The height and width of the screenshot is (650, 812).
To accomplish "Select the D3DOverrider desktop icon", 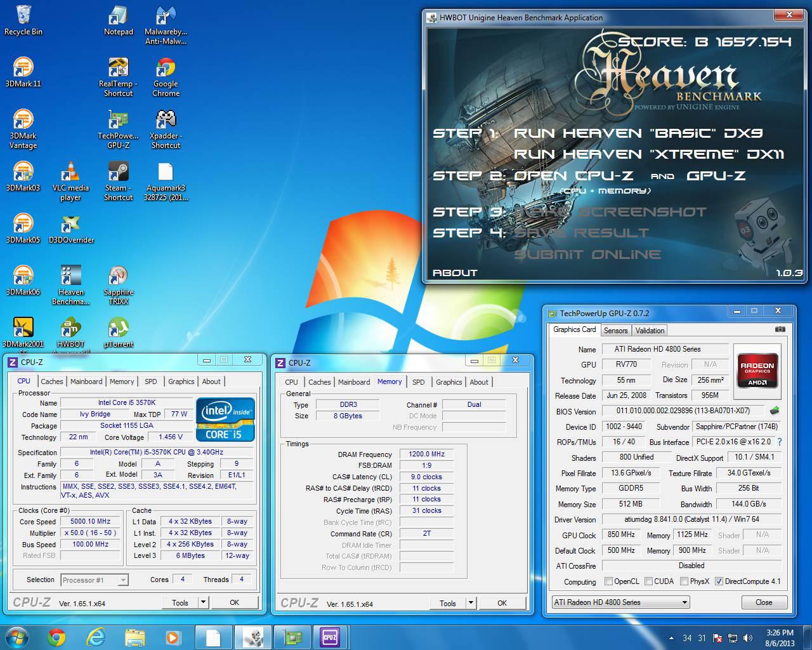I will pyautogui.click(x=70, y=229).
